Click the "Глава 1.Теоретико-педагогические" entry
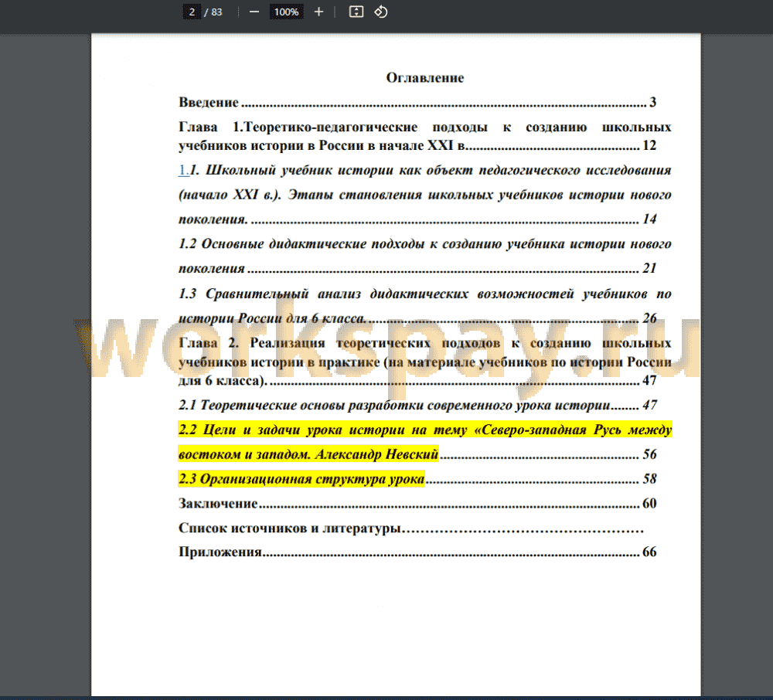This screenshot has width=773, height=700. (x=424, y=136)
